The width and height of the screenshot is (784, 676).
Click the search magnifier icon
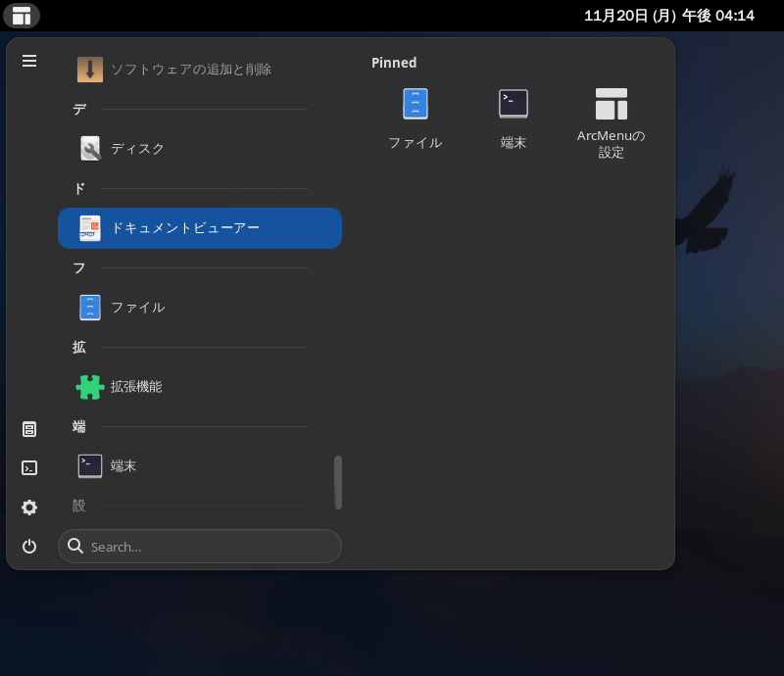coord(75,546)
